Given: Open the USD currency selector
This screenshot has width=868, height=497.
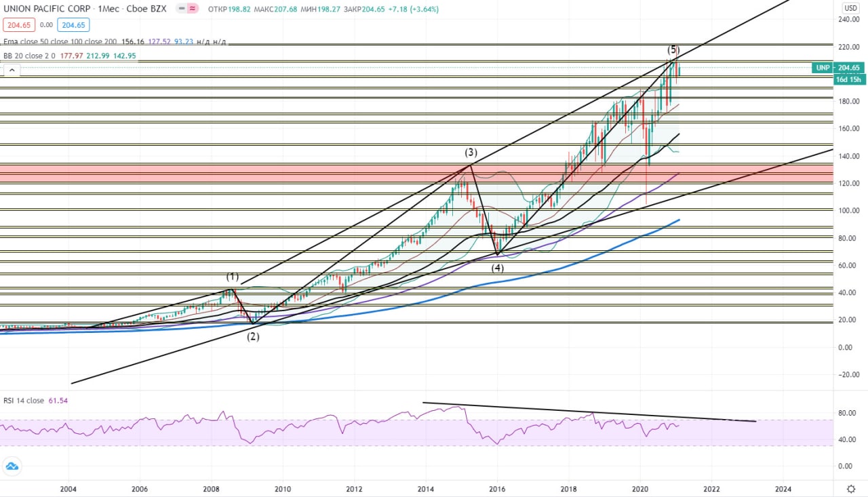Looking at the screenshot, I should pyautogui.click(x=850, y=8).
